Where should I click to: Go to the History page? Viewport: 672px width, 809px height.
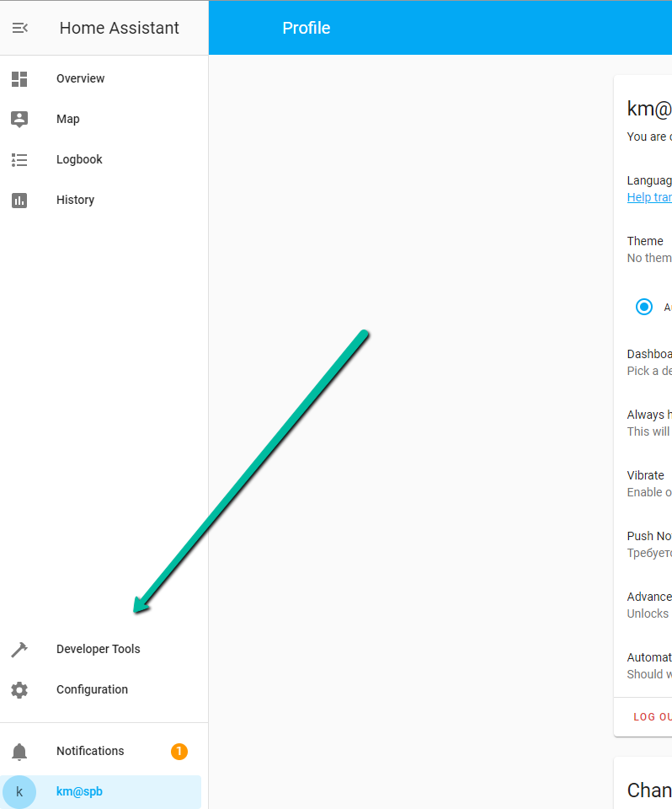coord(75,200)
